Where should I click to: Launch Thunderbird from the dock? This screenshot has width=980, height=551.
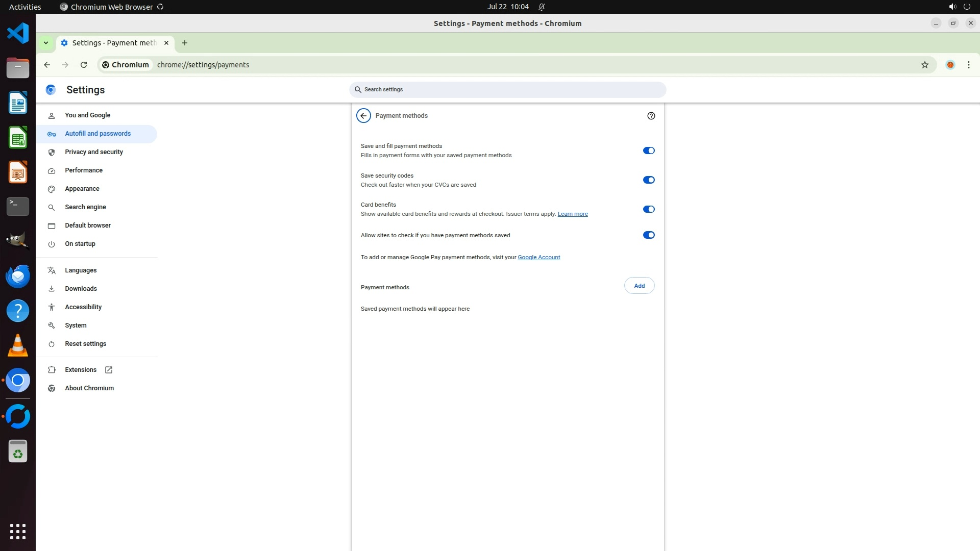coord(18,277)
